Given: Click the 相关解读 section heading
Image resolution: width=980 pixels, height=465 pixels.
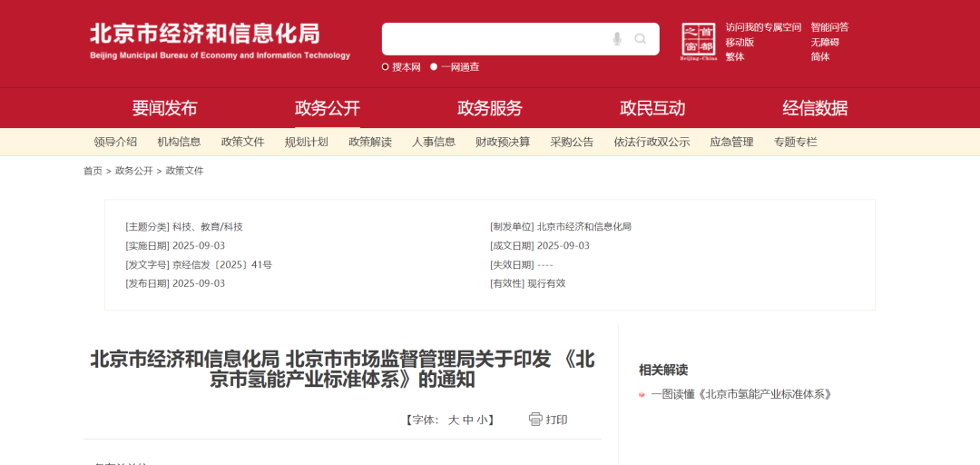Looking at the screenshot, I should (663, 370).
